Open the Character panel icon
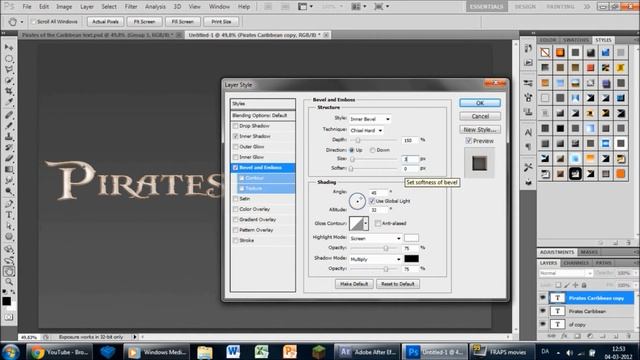This screenshot has height=360, width=640. (528, 132)
